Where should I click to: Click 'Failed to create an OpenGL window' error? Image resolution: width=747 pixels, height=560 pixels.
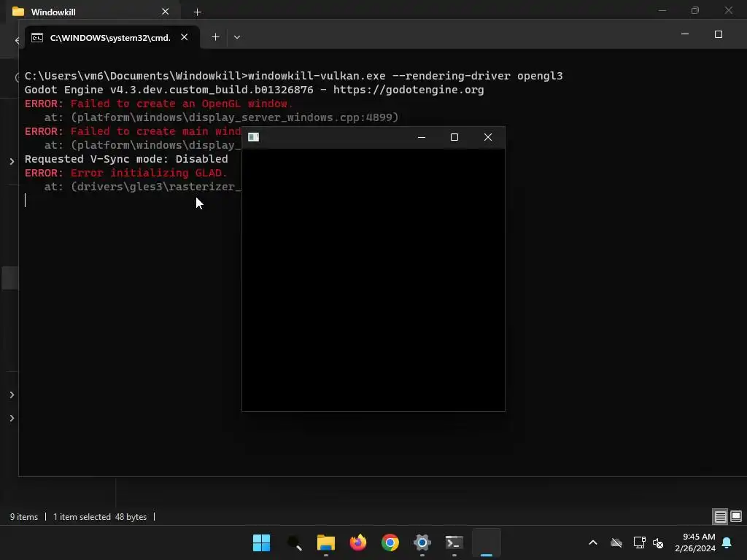(182, 104)
